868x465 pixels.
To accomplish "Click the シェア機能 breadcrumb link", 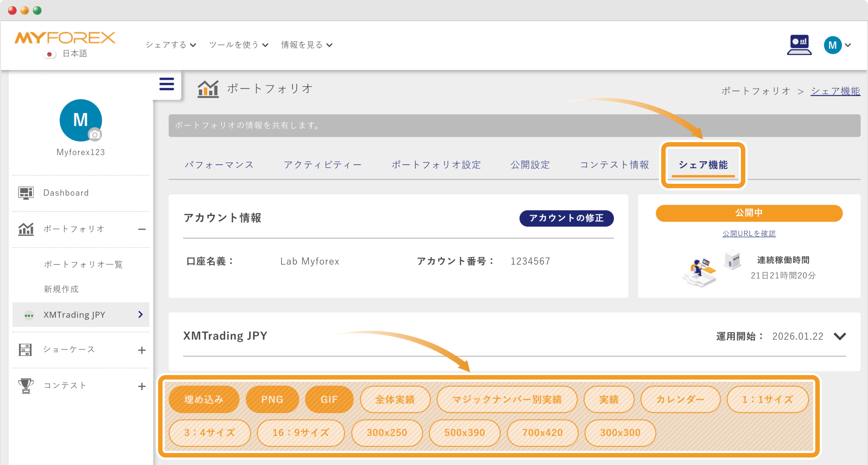I will click(835, 91).
